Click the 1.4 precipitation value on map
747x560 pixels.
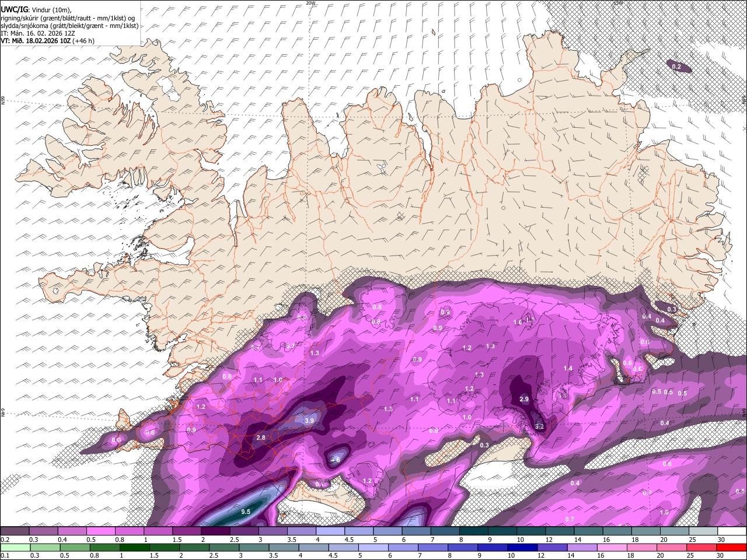[x=568, y=368]
